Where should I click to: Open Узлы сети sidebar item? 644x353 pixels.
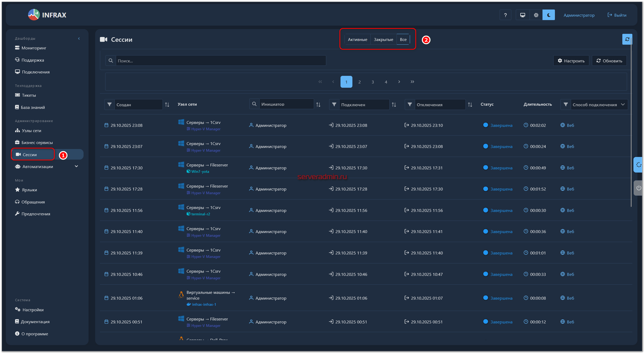[31, 131]
